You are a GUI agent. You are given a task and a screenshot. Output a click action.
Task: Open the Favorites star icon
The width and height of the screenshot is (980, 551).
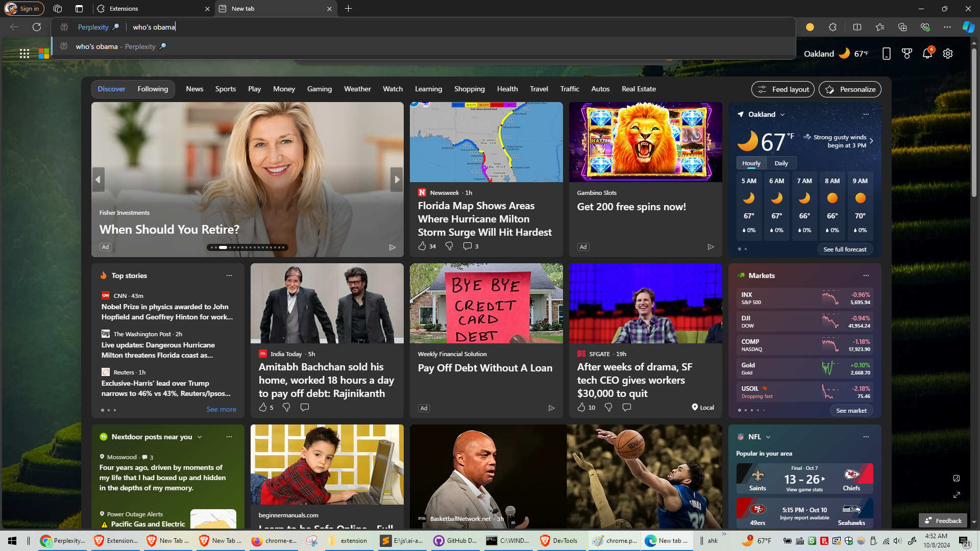[x=879, y=27]
